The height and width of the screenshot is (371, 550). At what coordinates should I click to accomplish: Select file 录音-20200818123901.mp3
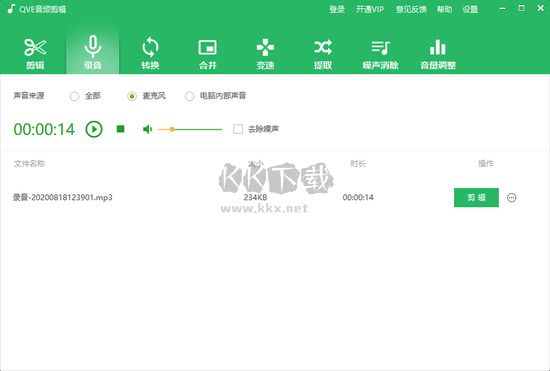coord(63,197)
